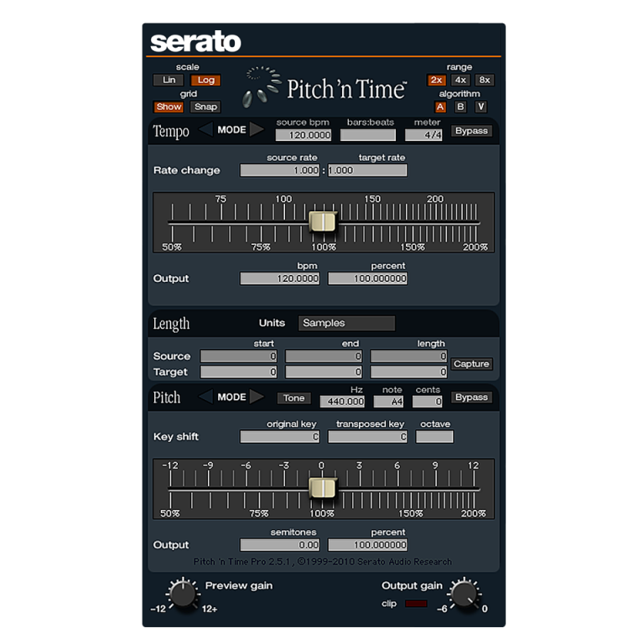Click the source rate field
Screen dimensions: 644x644
pyautogui.click(x=280, y=170)
